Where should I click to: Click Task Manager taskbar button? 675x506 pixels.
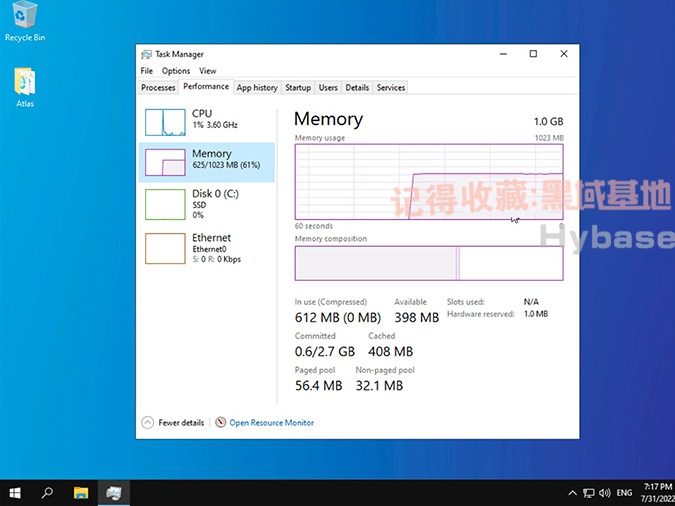(x=114, y=493)
